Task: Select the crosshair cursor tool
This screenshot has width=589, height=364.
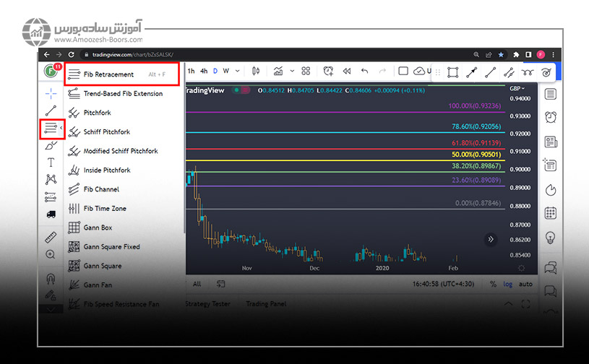Action: 51,94
